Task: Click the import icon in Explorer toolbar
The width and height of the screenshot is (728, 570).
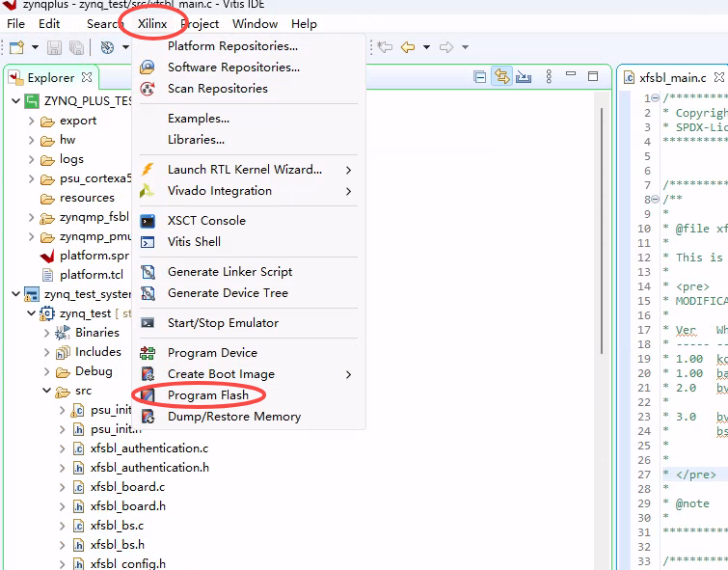Action: (x=524, y=76)
